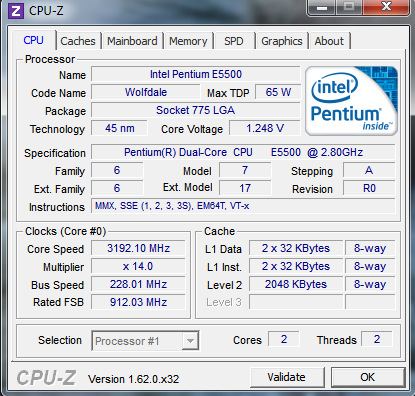Click the Validate button
The width and height of the screenshot is (415, 396).
coord(287,377)
